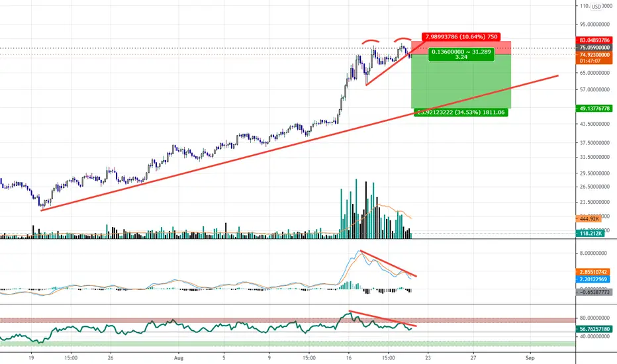This screenshot has width=617, height=364.
Task: Click the 26 date label on time axis
Action: pyautogui.click(x=111, y=358)
